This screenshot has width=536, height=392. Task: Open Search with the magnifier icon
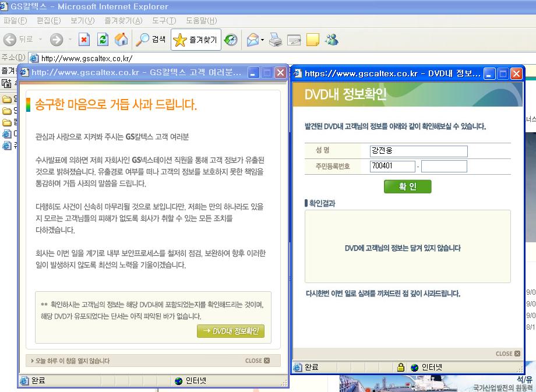(x=150, y=40)
